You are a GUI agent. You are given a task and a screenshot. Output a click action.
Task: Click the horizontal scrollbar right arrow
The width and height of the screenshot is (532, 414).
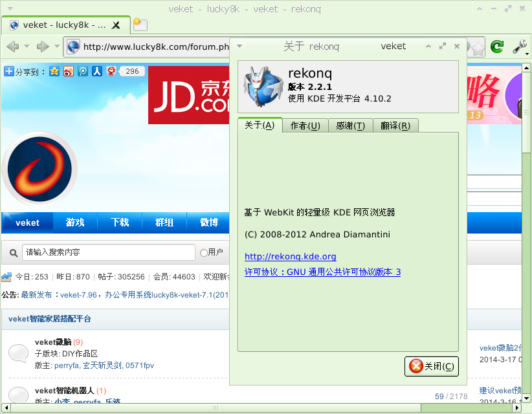click(516, 408)
